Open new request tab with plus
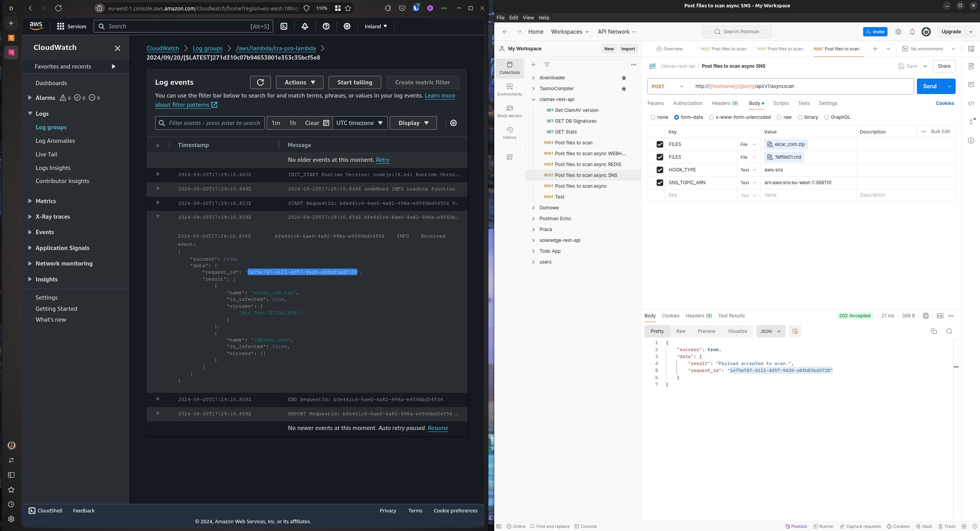This screenshot has width=980, height=531. [875, 49]
